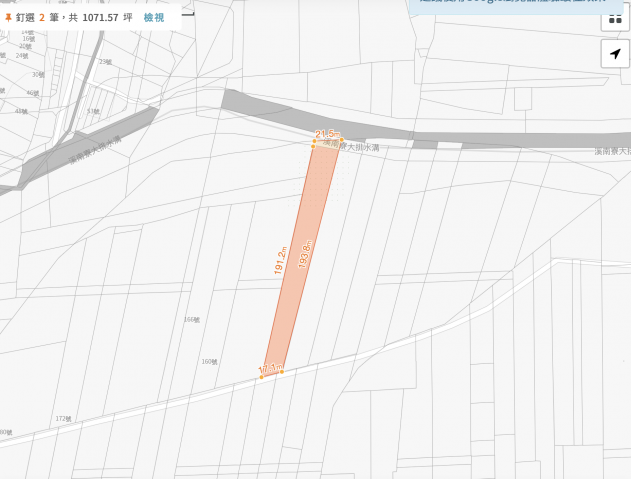Select the parcel labeled 160號
Screen dimensions: 631x479
pyautogui.click(x=209, y=362)
